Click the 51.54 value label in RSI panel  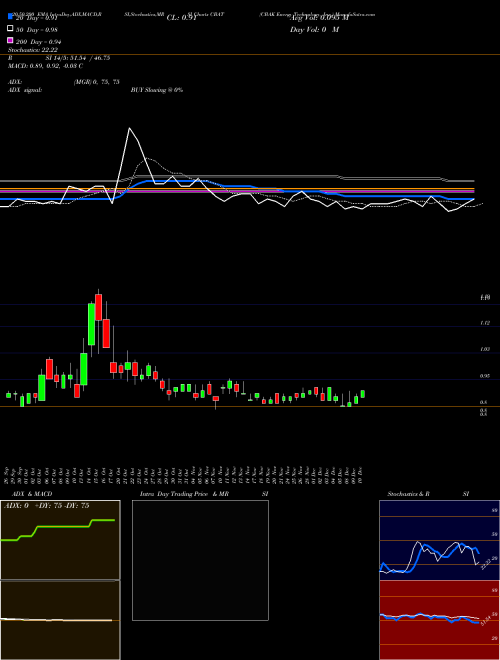coord(485,620)
